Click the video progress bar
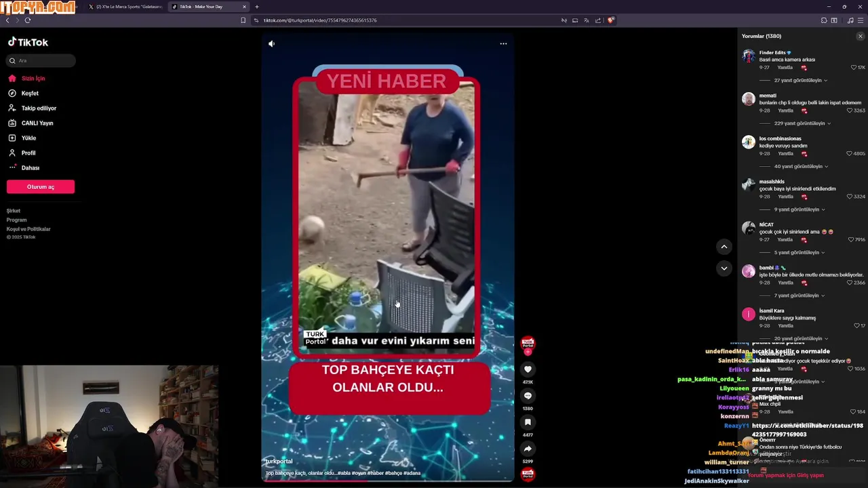The width and height of the screenshot is (868, 488). coord(388,481)
